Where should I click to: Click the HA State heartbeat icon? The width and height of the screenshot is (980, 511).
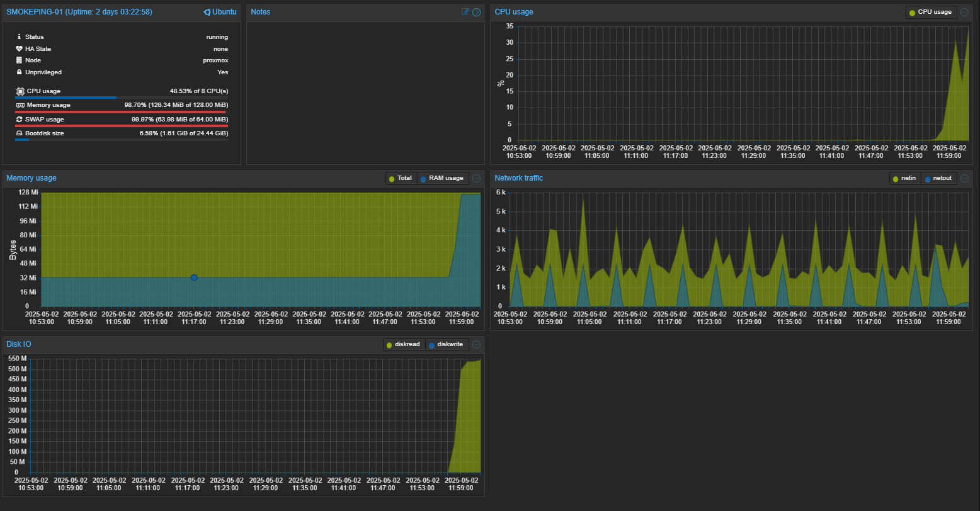(19, 49)
